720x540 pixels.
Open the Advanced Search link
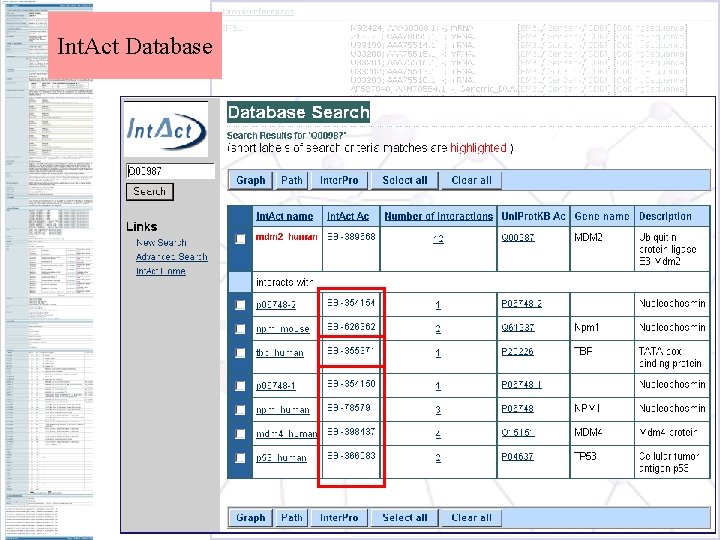pyautogui.click(x=172, y=257)
